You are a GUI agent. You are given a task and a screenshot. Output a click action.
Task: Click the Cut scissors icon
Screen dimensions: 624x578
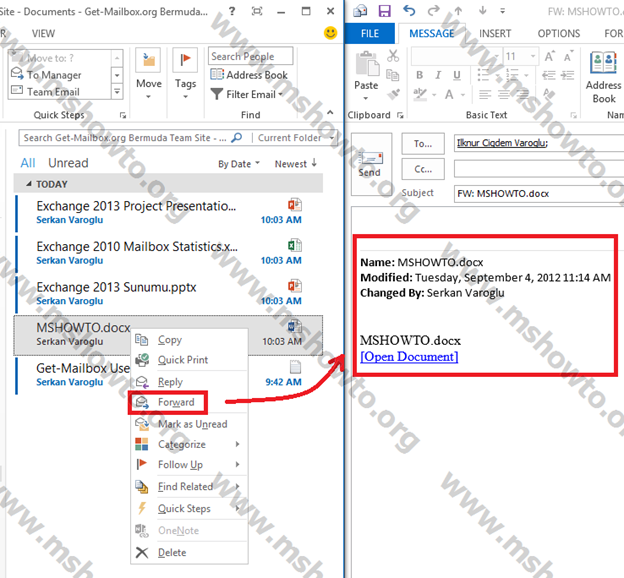(393, 56)
